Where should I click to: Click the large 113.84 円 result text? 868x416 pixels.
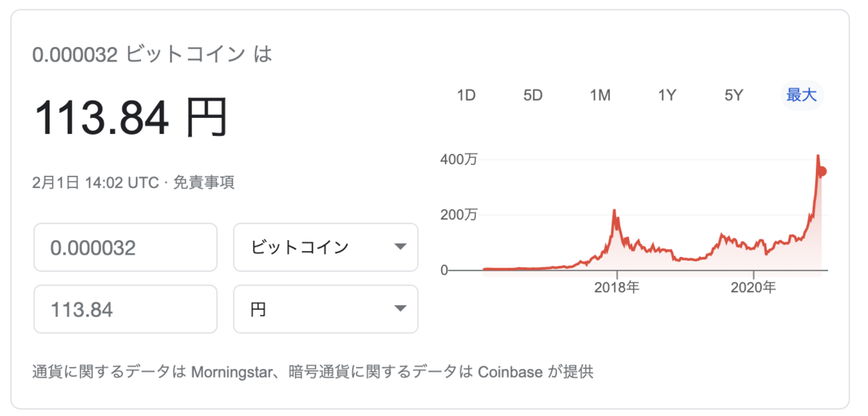coord(131,118)
